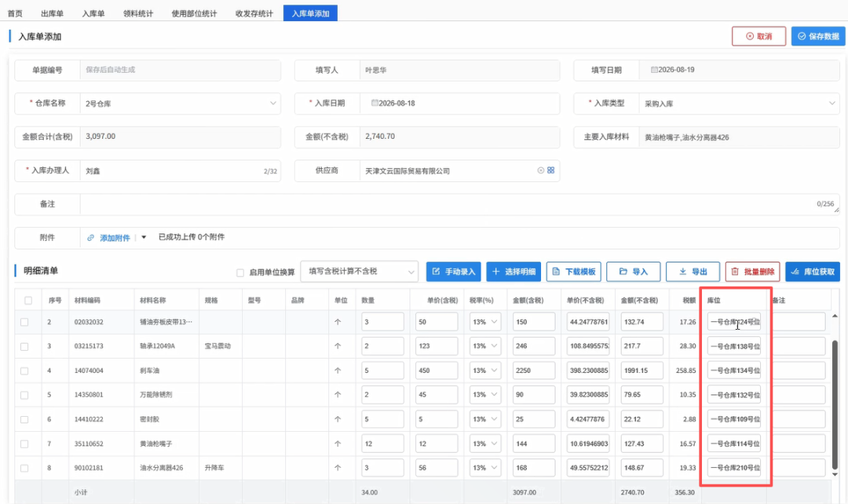Click 金额(含税) field for 黄油枪嘴子
The width and height of the screenshot is (848, 504).
[534, 444]
